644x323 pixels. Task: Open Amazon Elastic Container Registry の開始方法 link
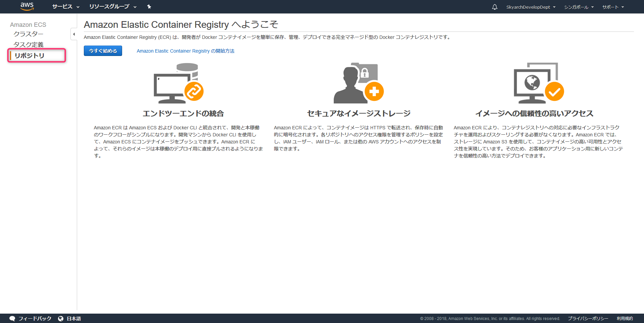point(185,51)
